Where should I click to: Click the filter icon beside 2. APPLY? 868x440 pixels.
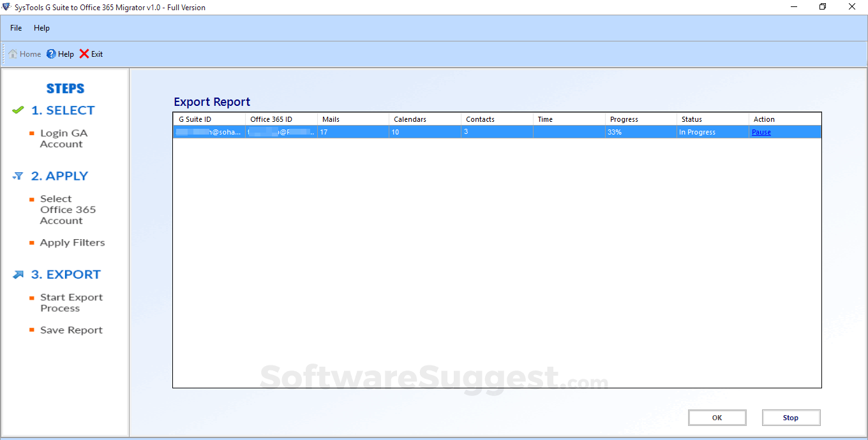click(x=18, y=176)
